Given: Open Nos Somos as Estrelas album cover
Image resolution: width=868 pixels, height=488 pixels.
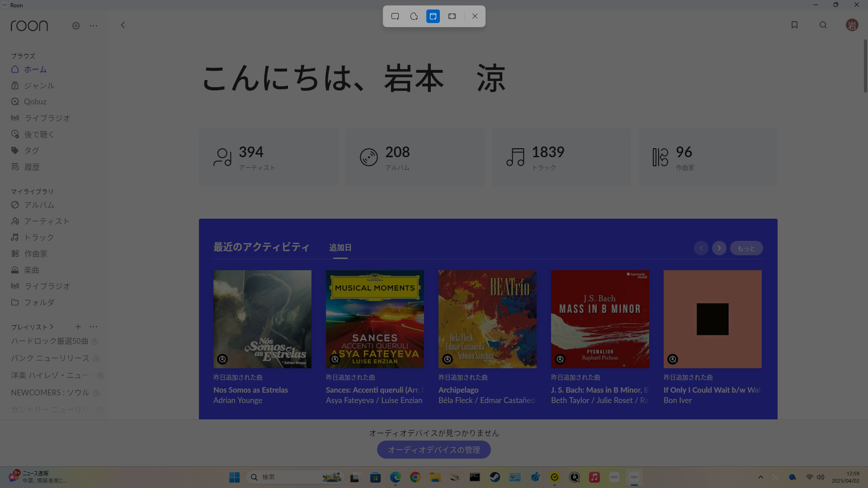Looking at the screenshot, I should (x=262, y=319).
